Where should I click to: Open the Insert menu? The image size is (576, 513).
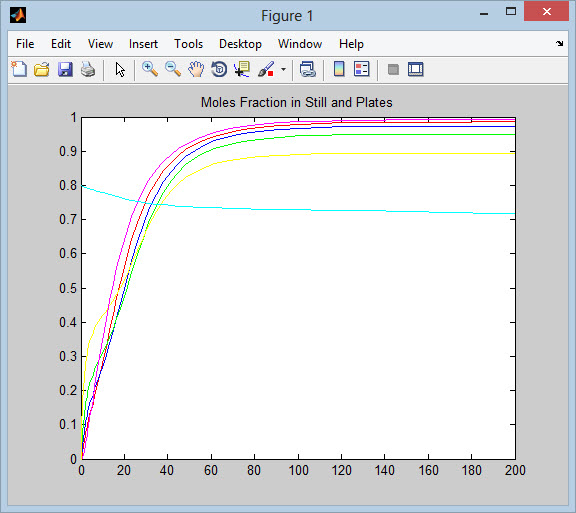(143, 44)
